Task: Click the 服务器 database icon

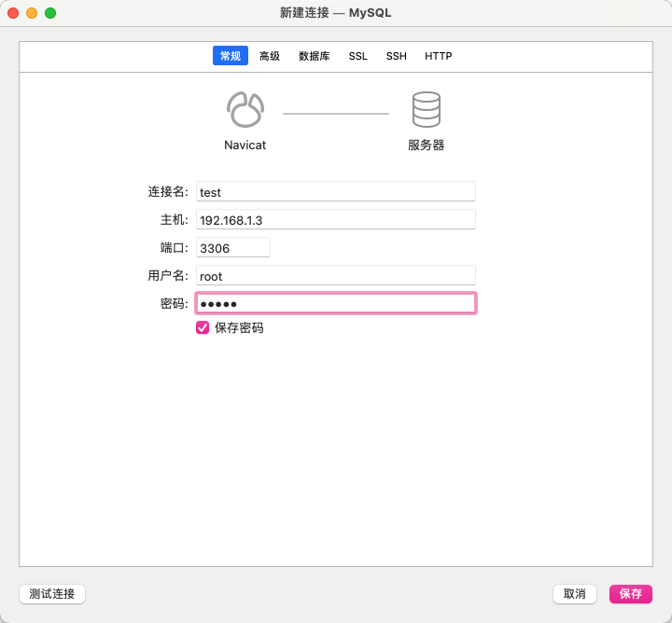Action: pos(426,110)
